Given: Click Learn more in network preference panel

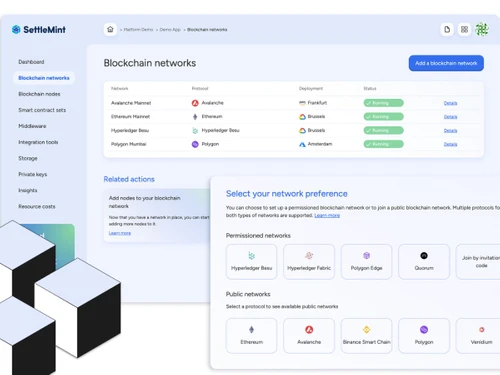Looking at the screenshot, I should point(327,215).
